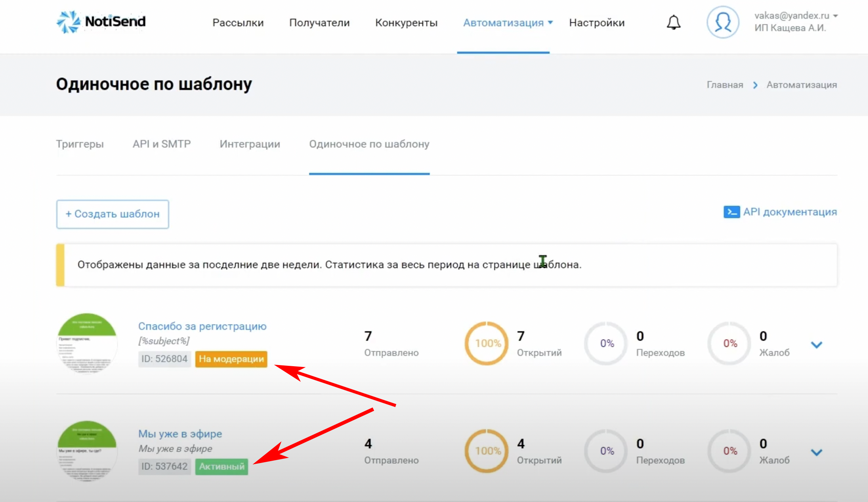Open the vakas@yandex.ru account dropdown
868x502 pixels.
(835, 16)
